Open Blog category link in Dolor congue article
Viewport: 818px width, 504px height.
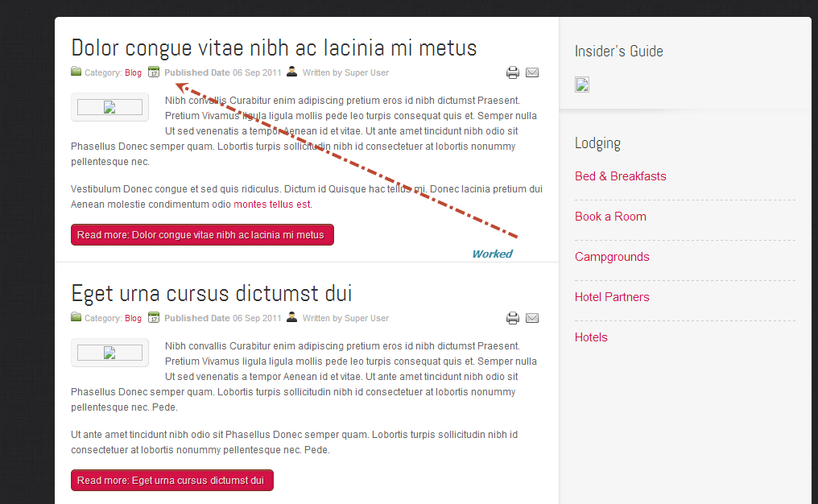(x=133, y=73)
